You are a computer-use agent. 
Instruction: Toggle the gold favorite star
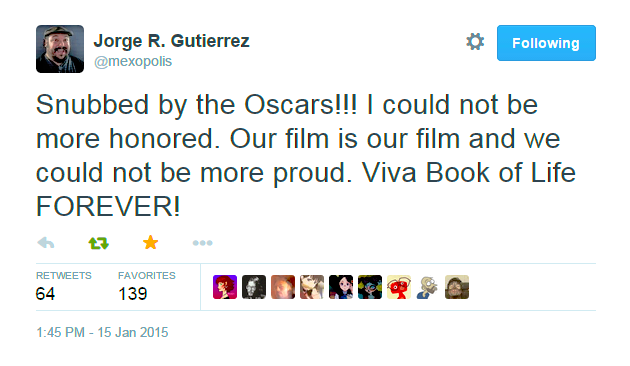[150, 243]
